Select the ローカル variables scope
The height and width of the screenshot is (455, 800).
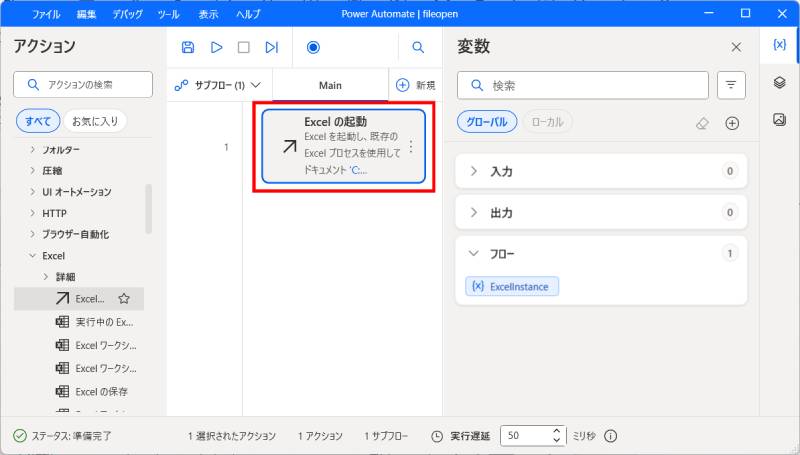tap(547, 122)
